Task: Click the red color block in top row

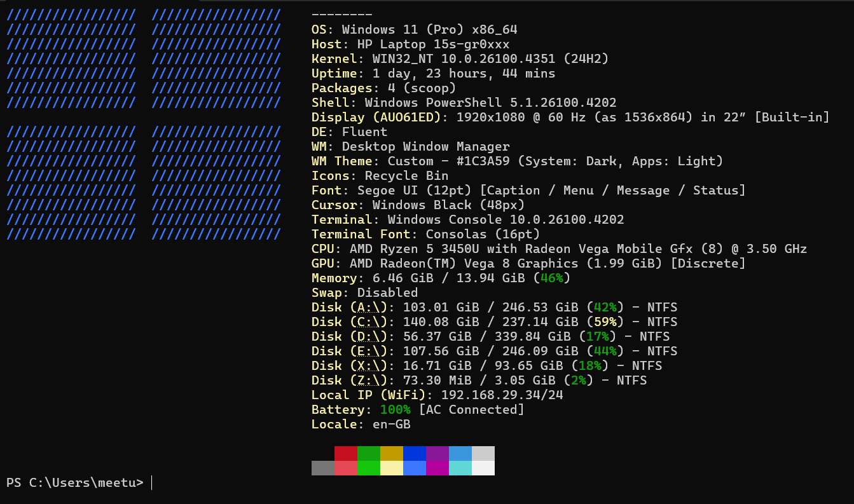Action: click(346, 453)
